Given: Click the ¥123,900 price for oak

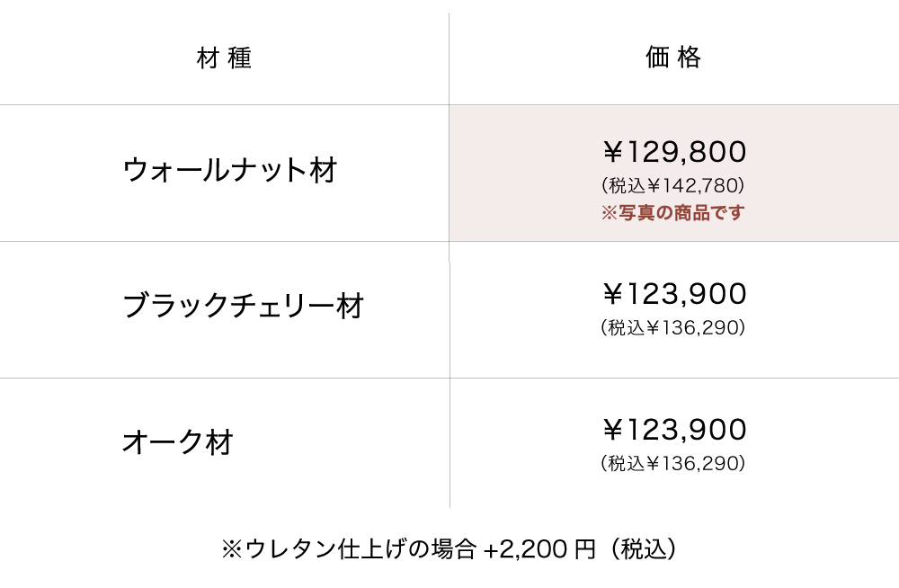Looking at the screenshot, I should pos(674,431).
